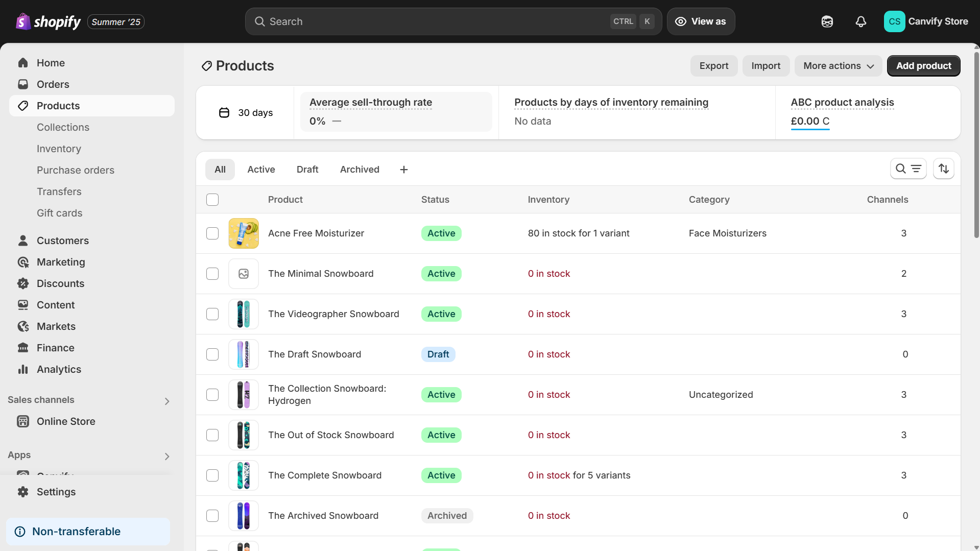Click the plus icon to add view
The image size is (980, 551).
[403, 170]
